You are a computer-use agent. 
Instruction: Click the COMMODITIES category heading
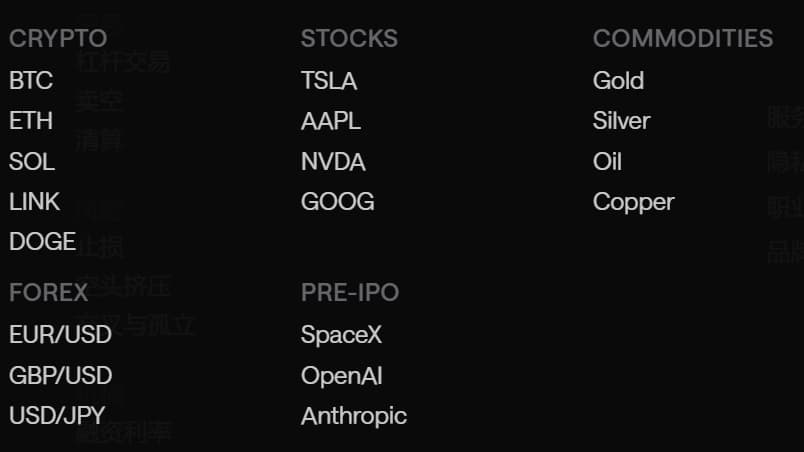(x=683, y=38)
